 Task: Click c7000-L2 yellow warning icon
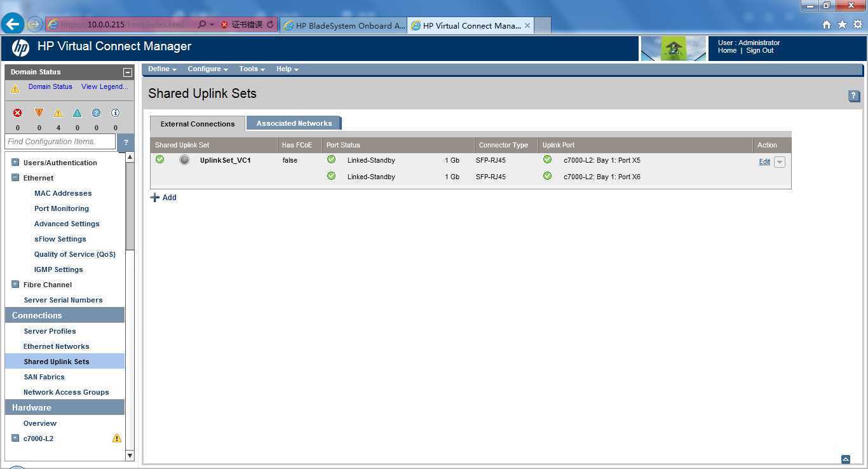tap(117, 438)
